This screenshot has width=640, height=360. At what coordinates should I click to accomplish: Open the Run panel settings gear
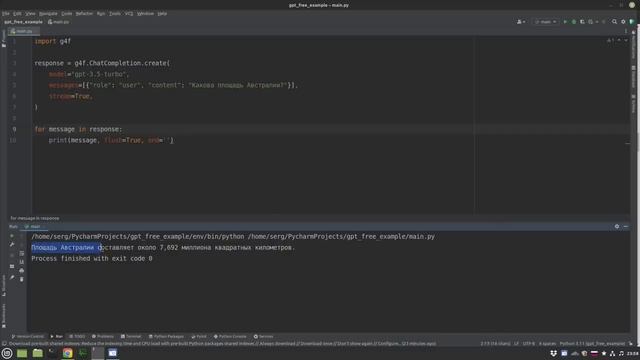coord(617,226)
